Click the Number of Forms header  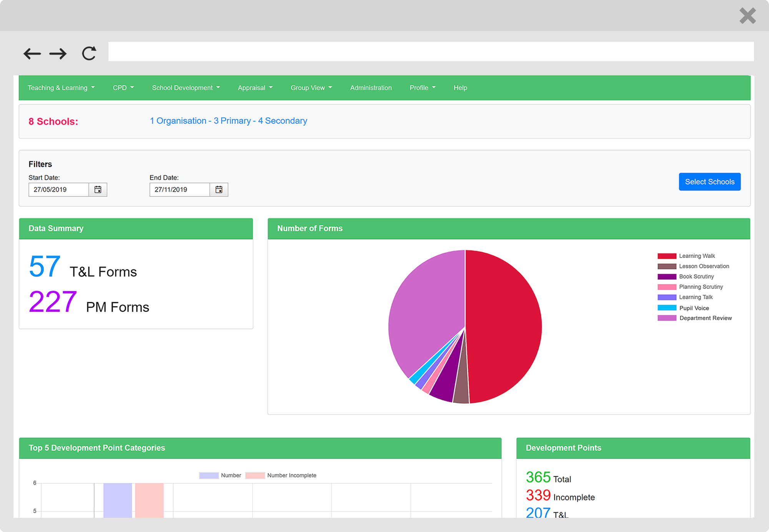[x=509, y=229]
